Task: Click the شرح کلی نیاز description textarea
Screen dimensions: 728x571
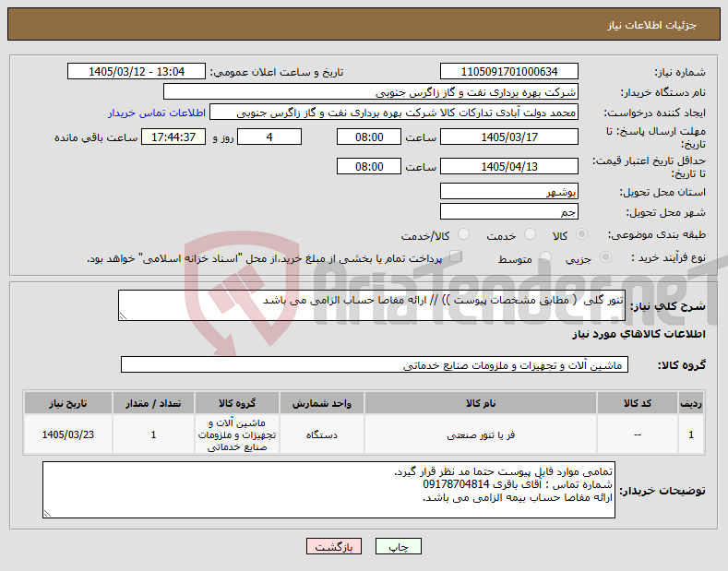Action: coord(372,305)
